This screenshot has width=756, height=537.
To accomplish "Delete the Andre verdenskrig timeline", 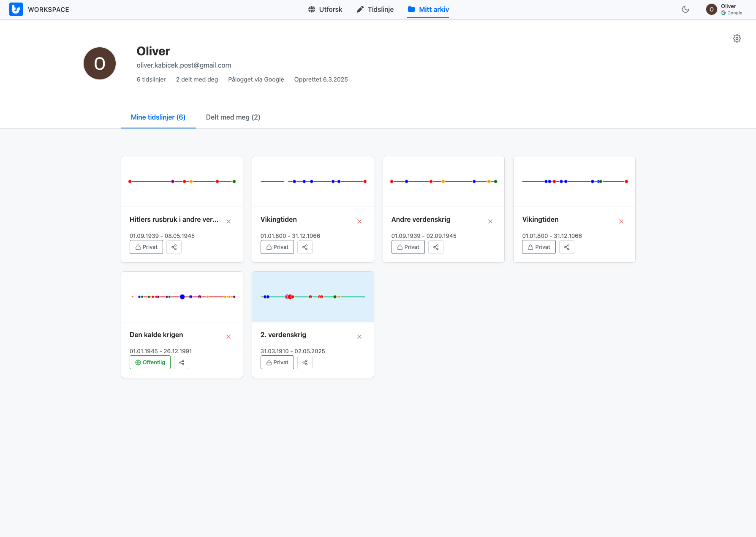I will click(x=490, y=221).
